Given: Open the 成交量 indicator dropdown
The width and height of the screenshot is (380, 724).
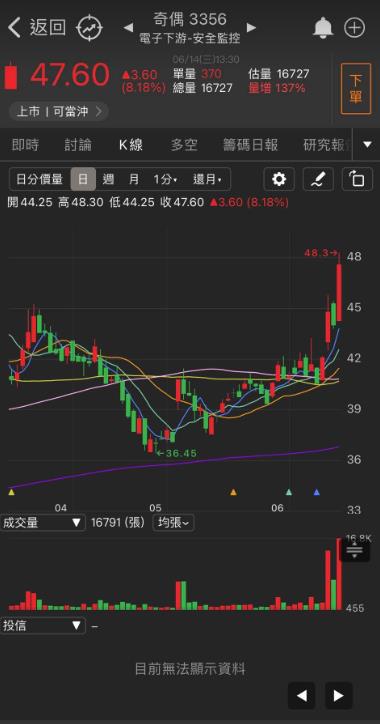Looking at the screenshot, I should pyautogui.click(x=42, y=523).
